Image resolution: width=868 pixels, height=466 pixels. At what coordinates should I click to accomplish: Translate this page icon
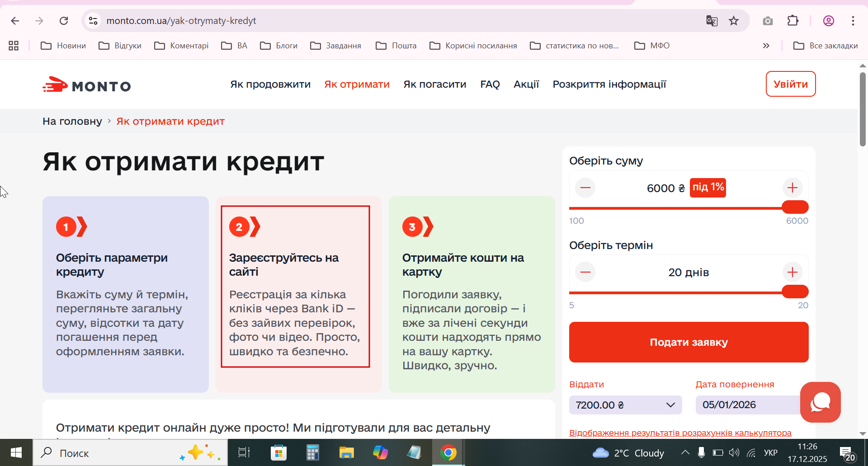(x=712, y=21)
